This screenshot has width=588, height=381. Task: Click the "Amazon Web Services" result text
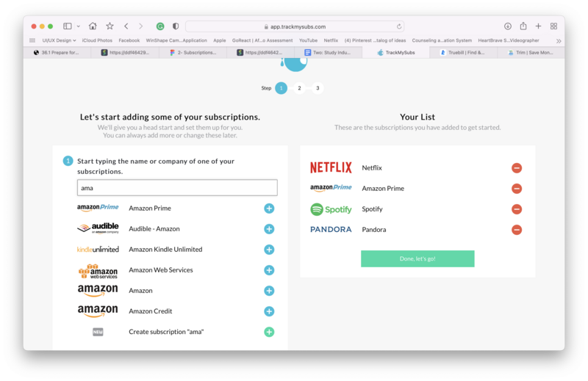(x=161, y=270)
